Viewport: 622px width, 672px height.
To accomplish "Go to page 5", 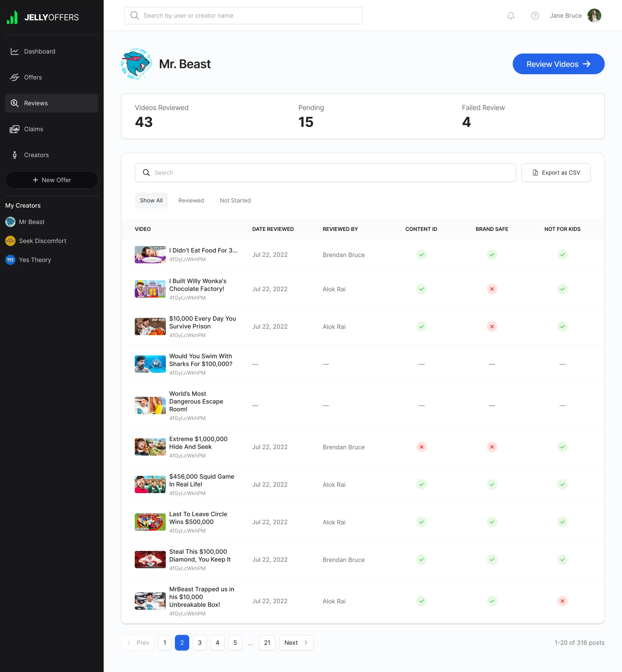I will click(235, 643).
